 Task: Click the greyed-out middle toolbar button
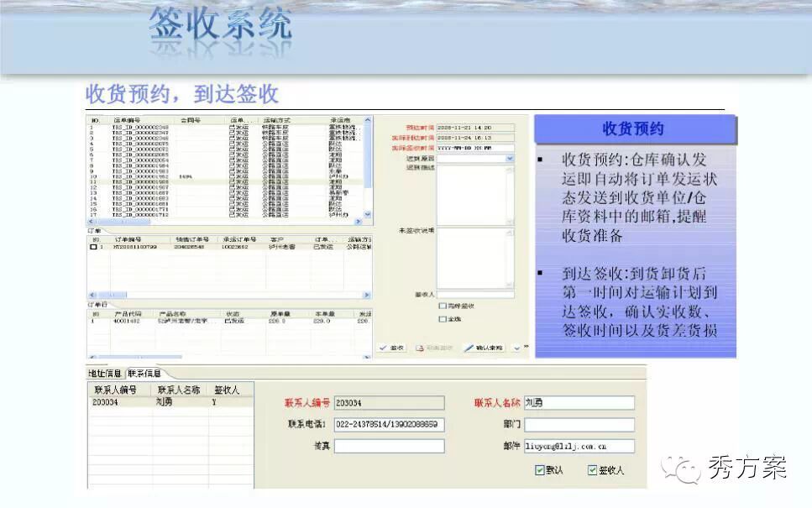pos(434,348)
